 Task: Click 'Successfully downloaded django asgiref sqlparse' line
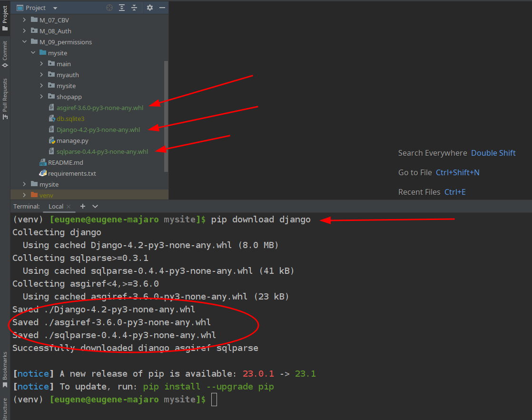pyautogui.click(x=135, y=348)
